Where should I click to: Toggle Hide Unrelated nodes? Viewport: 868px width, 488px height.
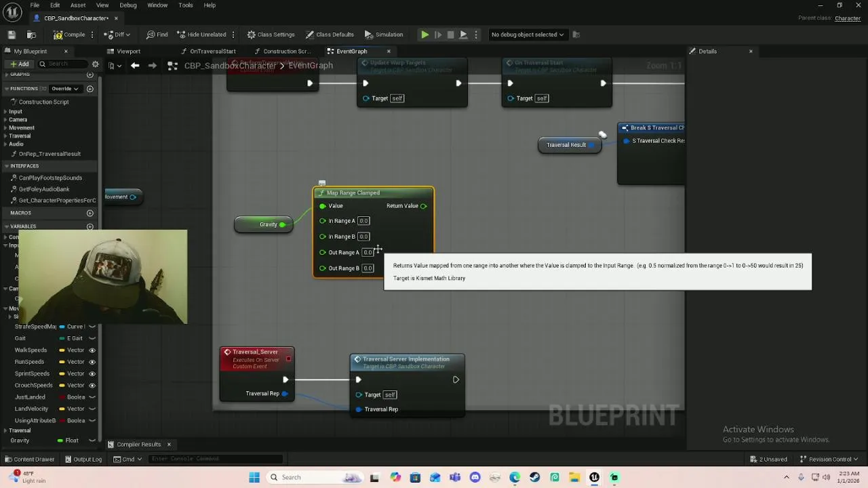(202, 35)
